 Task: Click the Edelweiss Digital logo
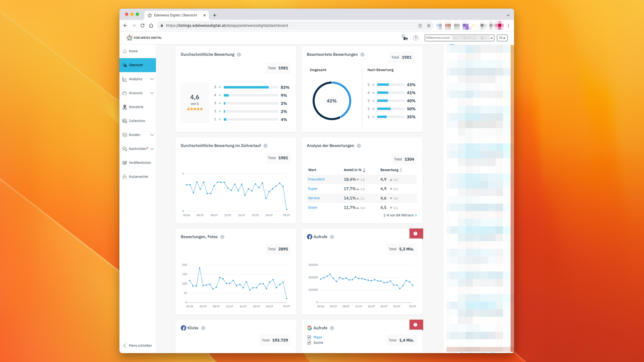tap(144, 38)
